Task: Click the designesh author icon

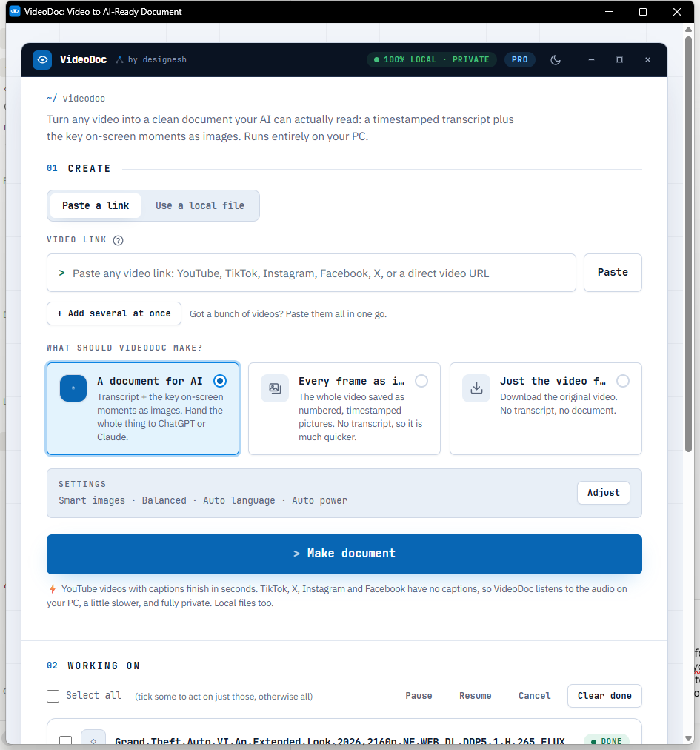Action: click(x=119, y=60)
